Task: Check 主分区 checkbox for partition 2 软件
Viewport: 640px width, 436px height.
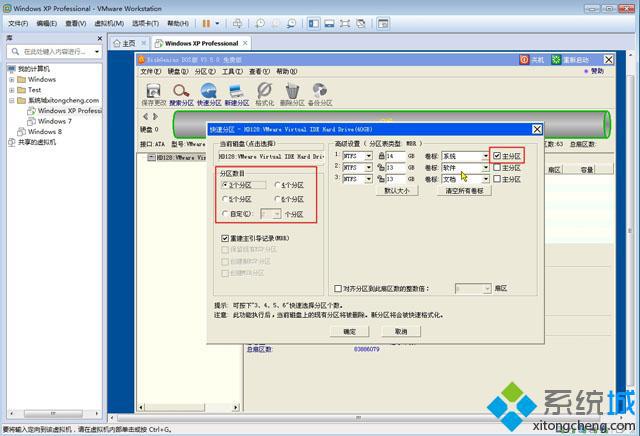Action: click(497, 167)
